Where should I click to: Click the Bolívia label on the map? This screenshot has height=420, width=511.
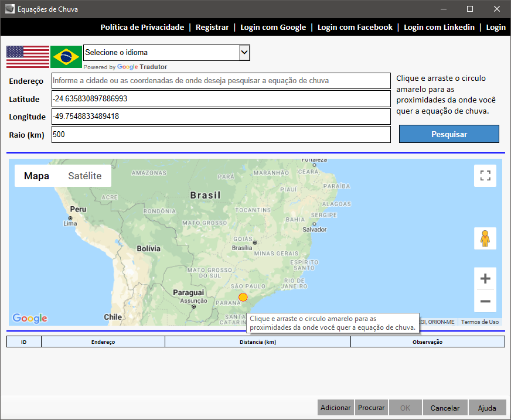pos(149,248)
